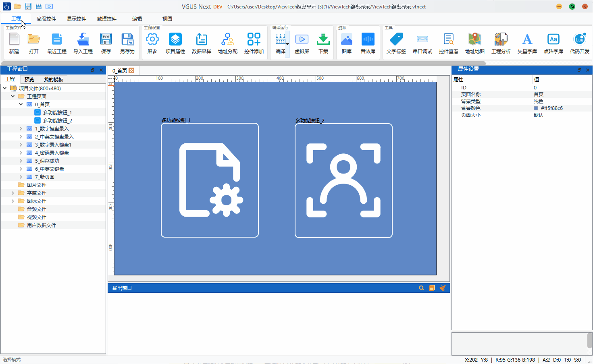
Task: Switch to the 预览 tab in 工程窗口
Action: click(29, 79)
